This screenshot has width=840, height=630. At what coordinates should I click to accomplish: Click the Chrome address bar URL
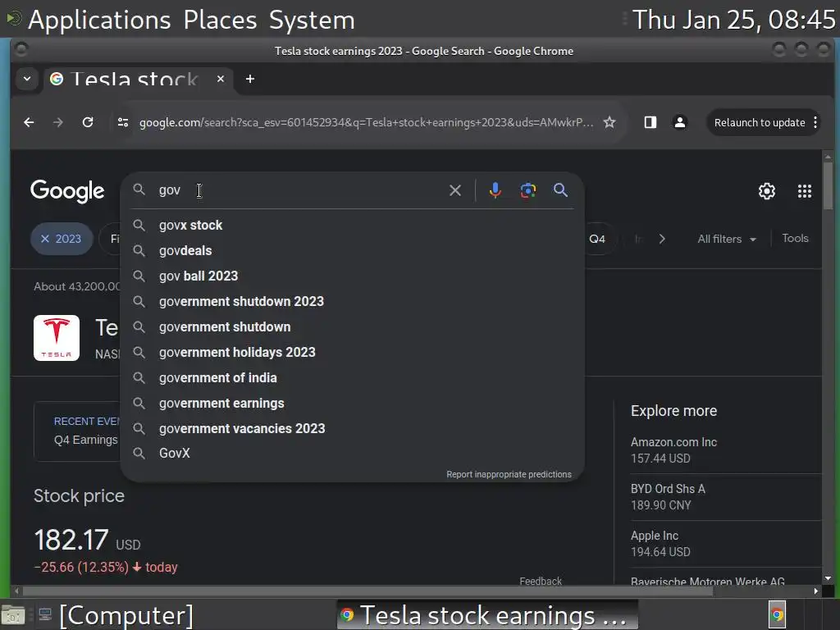366,123
